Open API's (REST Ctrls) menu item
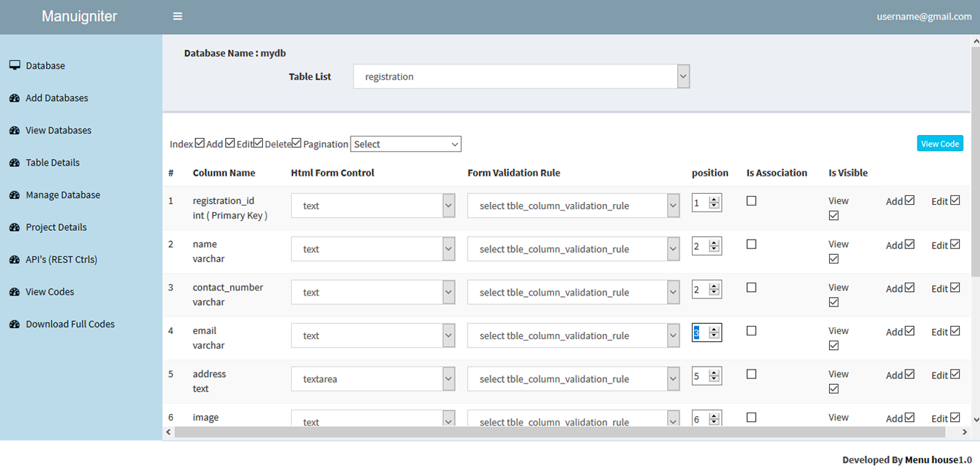 61,259
